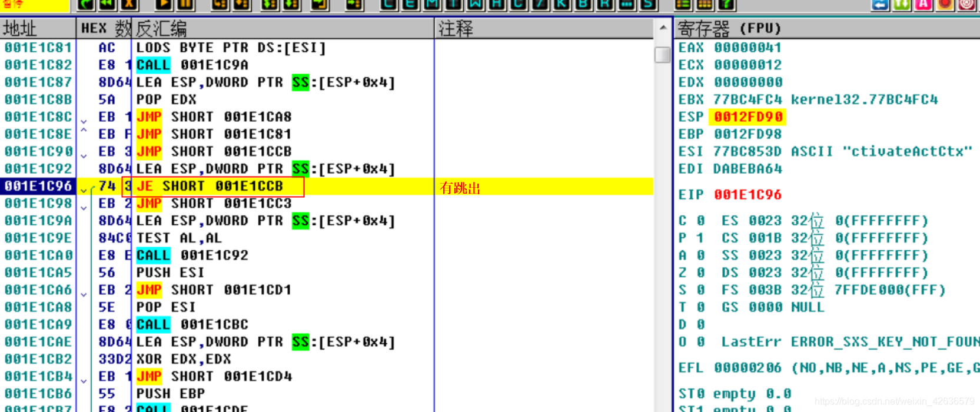The image size is (980, 412).
Task: Click the disassembly scrollbar thumb
Action: pyautogui.click(x=663, y=55)
